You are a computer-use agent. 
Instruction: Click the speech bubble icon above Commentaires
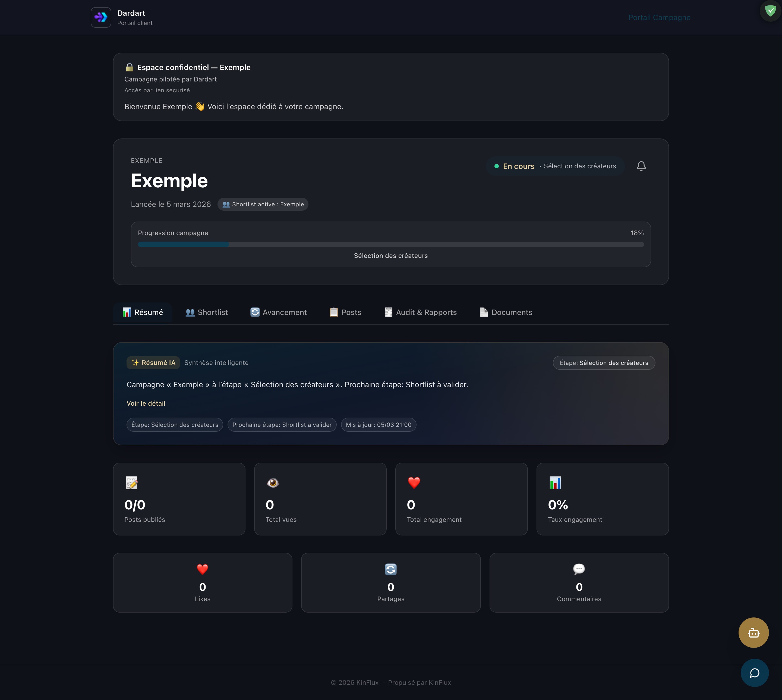pos(579,569)
